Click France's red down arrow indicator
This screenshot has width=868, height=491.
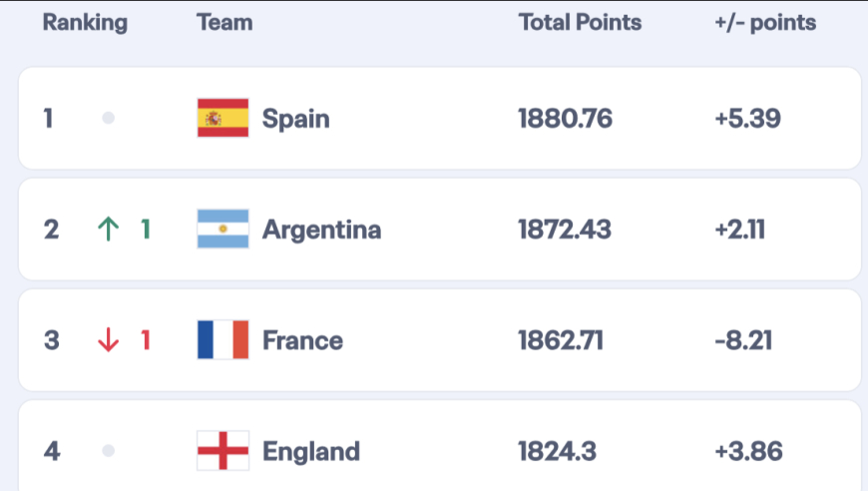(107, 340)
